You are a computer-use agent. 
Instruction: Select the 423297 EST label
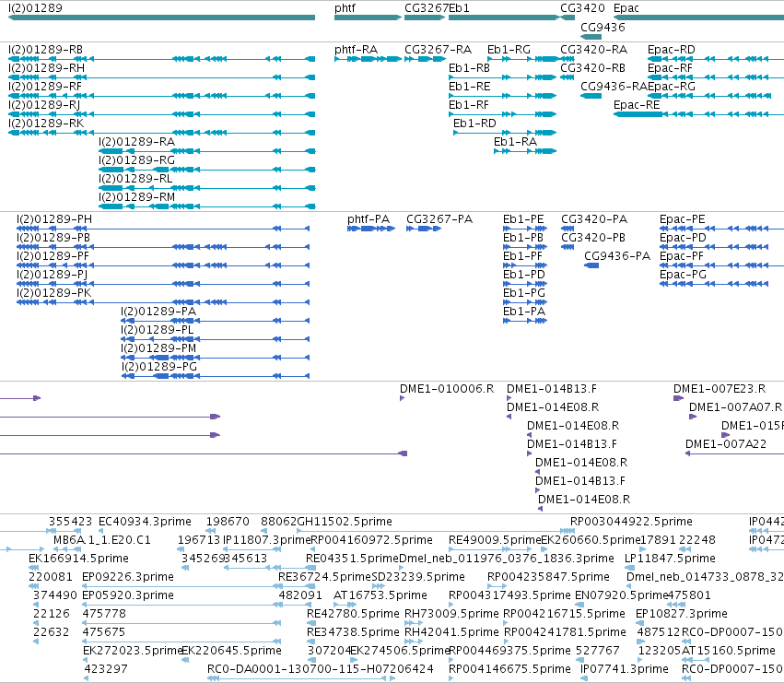106,669
